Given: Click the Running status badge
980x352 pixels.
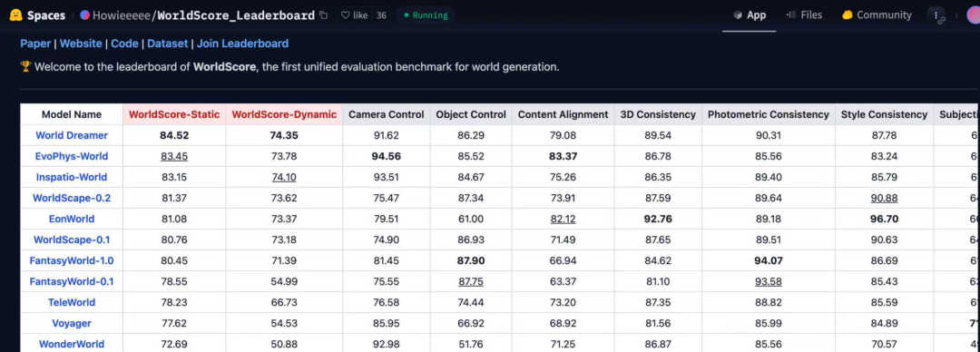Looking at the screenshot, I should point(426,15).
